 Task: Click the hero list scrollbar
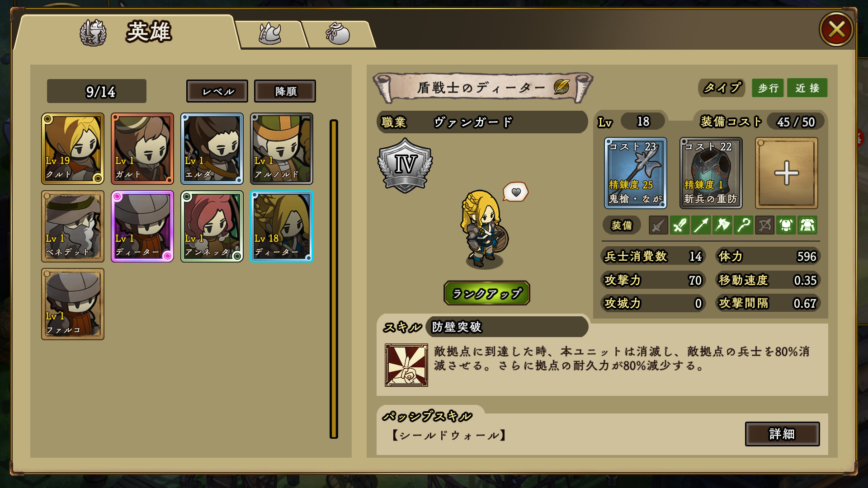(x=334, y=279)
